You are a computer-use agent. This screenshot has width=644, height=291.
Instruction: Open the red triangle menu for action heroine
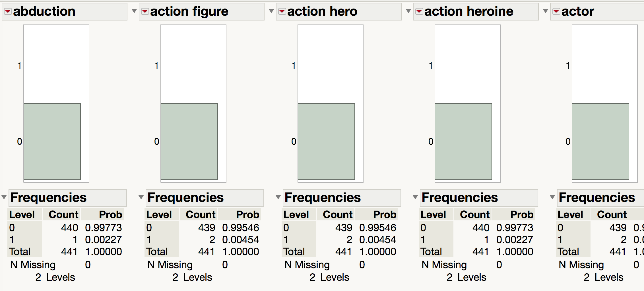click(419, 11)
